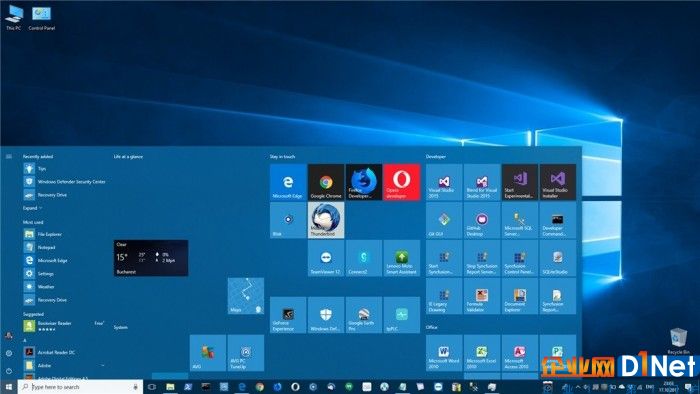This screenshot has height=394, width=700.
Task: Click the 'Stay in touch' group header
Action: point(283,157)
